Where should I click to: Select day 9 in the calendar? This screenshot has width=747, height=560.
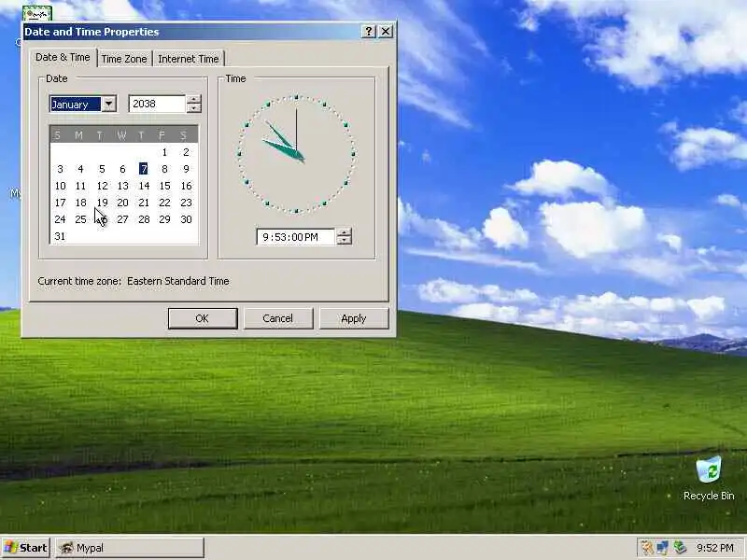(x=186, y=169)
